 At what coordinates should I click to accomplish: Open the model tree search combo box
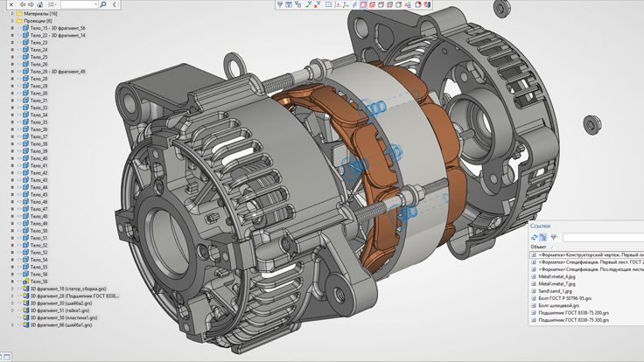pos(80,4)
